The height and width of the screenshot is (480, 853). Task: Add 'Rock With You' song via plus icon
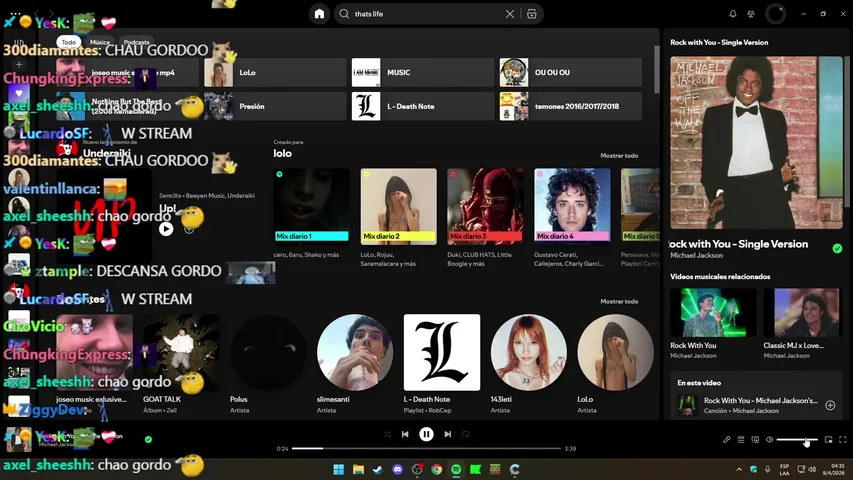[830, 405]
